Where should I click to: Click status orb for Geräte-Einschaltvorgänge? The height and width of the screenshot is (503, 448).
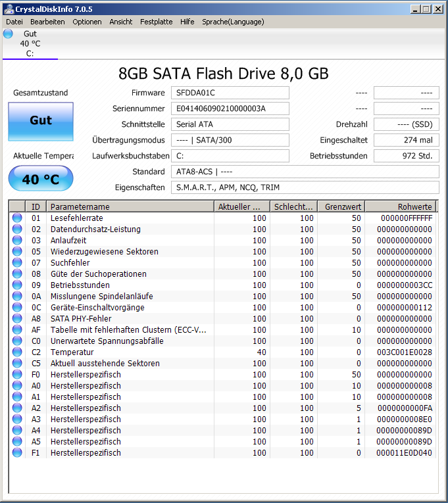[17, 307]
